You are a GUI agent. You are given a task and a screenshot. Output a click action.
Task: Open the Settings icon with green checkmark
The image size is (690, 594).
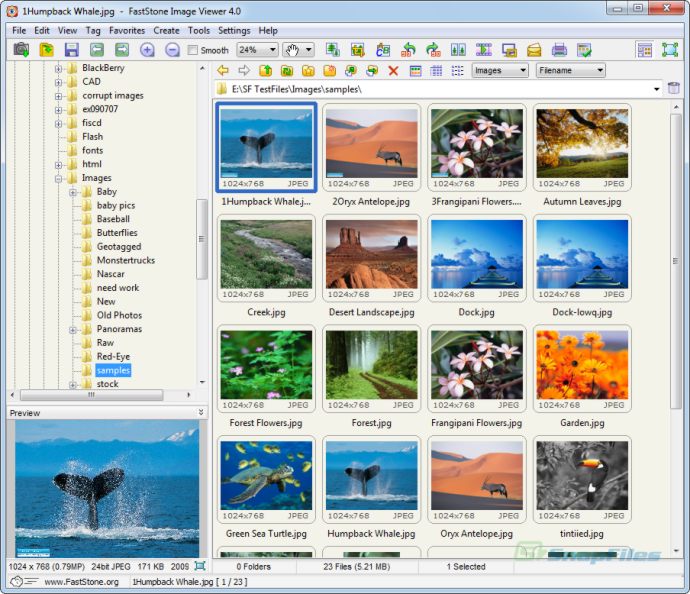(584, 50)
